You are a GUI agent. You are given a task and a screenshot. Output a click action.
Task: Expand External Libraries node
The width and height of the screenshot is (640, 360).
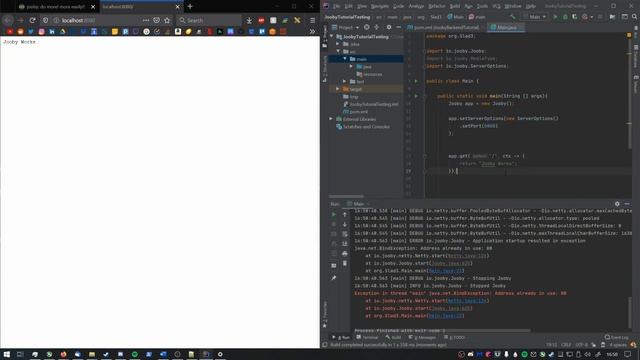click(x=331, y=119)
